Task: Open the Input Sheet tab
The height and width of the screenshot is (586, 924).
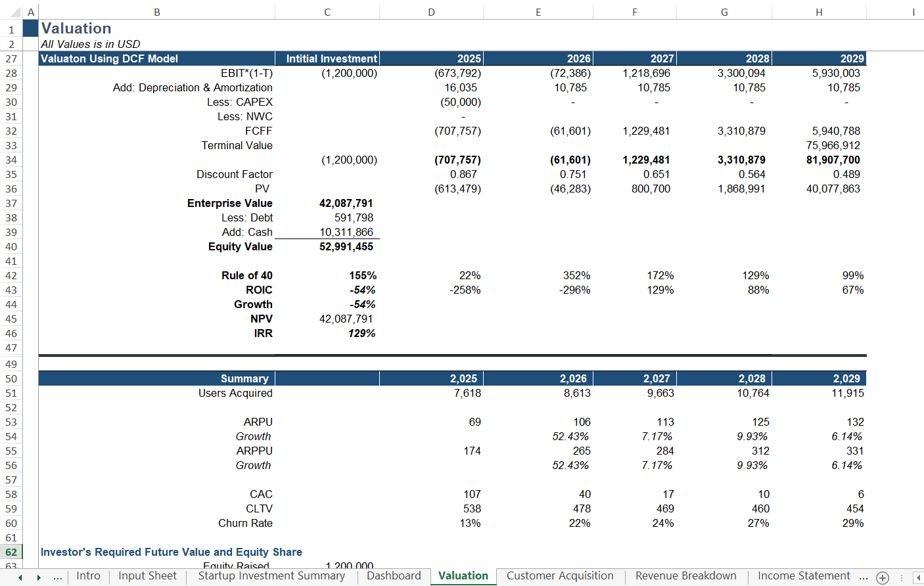Action: tap(147, 576)
